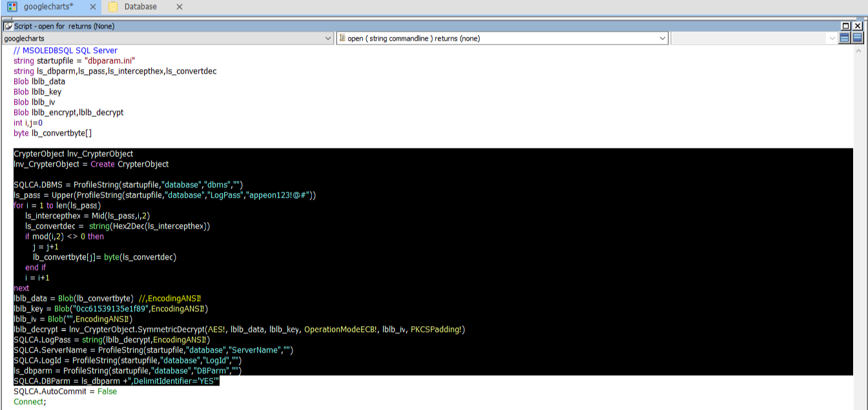Image resolution: width=868 pixels, height=410 pixels.
Task: Open the empty third dropdown list
Action: click(x=832, y=39)
